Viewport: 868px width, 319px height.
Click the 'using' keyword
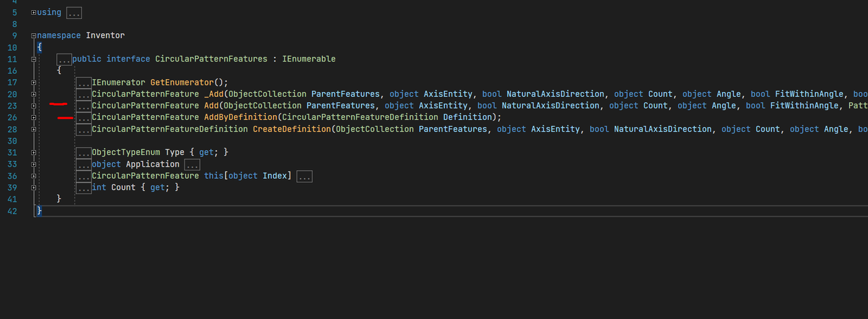click(x=49, y=13)
